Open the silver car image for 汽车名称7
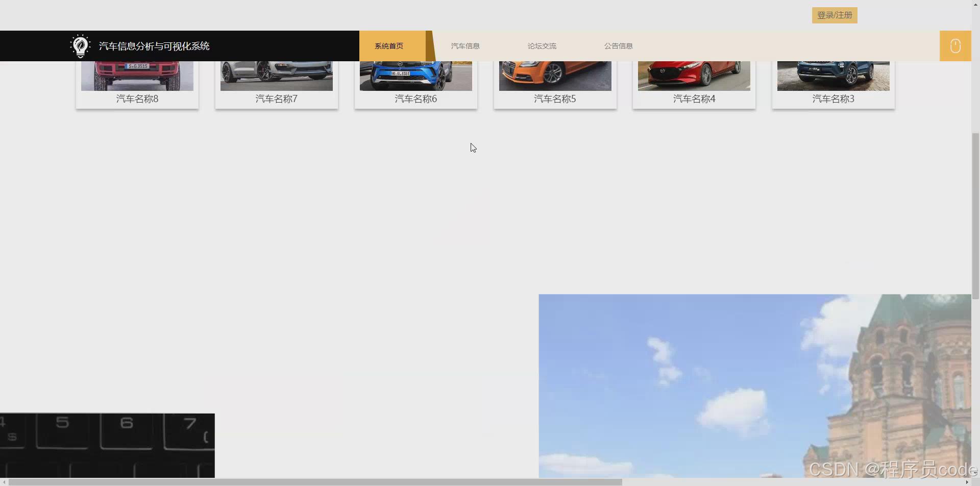 277,76
